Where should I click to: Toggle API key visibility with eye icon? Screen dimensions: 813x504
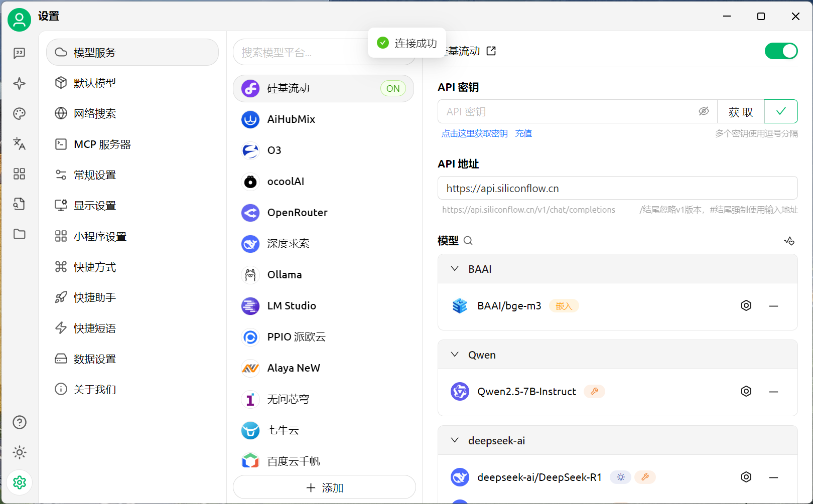[x=704, y=111]
